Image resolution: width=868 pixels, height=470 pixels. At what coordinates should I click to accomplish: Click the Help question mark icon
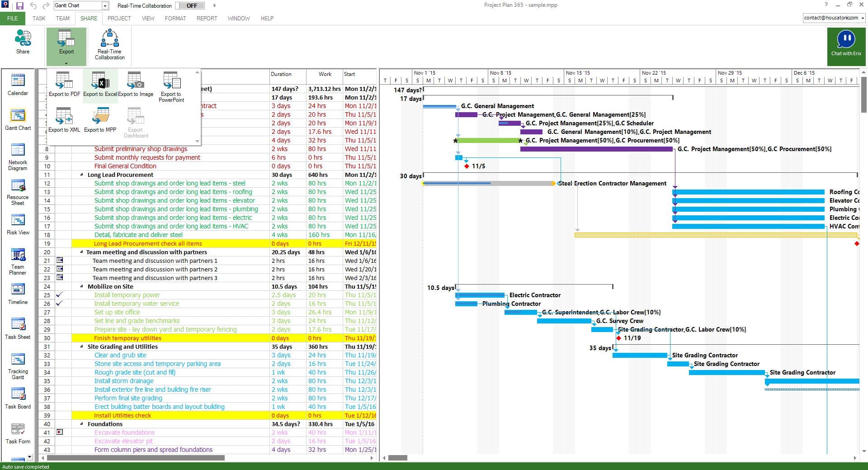(826, 5)
